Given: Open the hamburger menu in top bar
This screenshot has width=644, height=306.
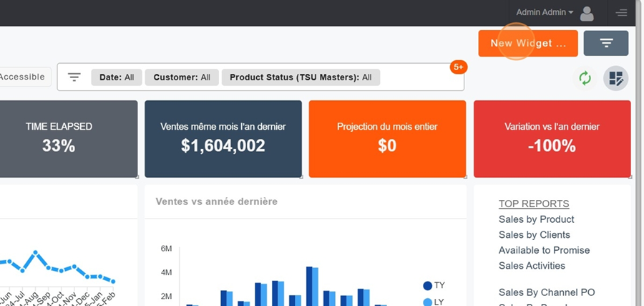Looking at the screenshot, I should (621, 13).
